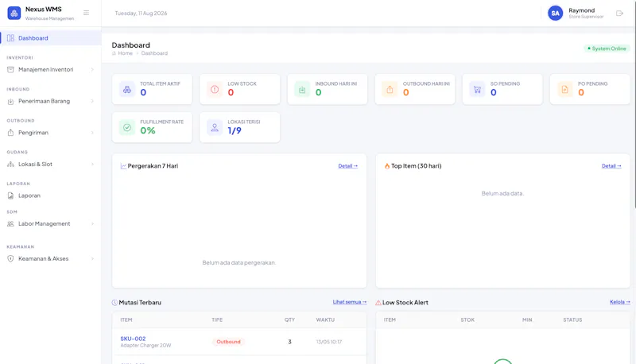This screenshot has height=364, width=636.
Task: Open SKU-002 item link
Action: pos(133,339)
